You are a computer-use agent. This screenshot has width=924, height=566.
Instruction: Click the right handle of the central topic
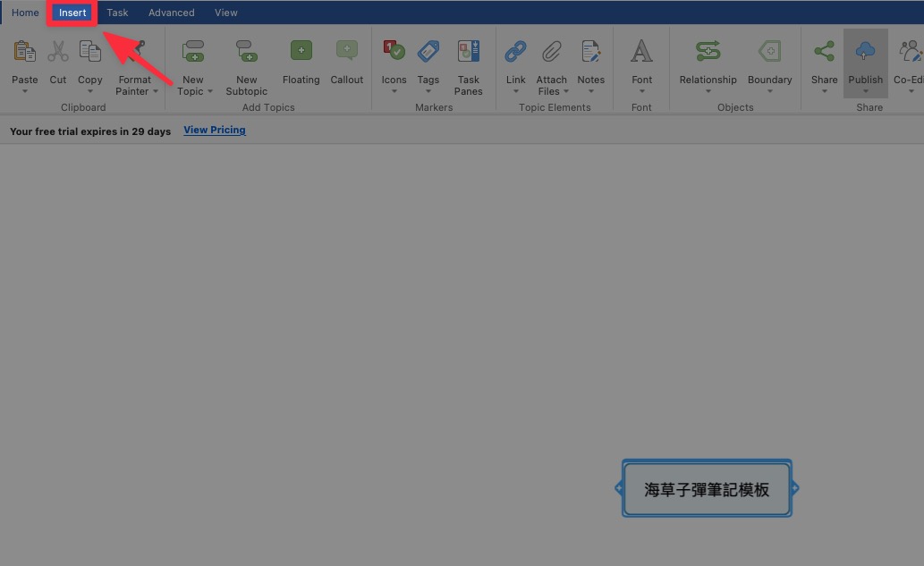(x=795, y=487)
